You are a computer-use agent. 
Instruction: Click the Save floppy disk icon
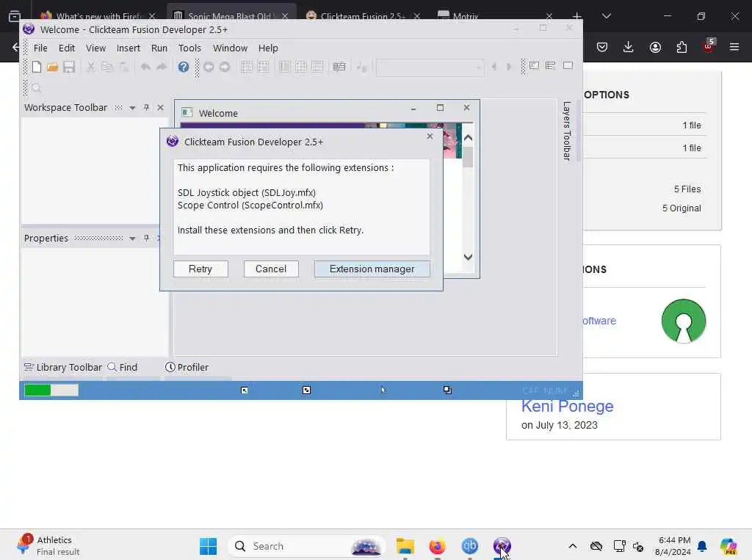[69, 67]
